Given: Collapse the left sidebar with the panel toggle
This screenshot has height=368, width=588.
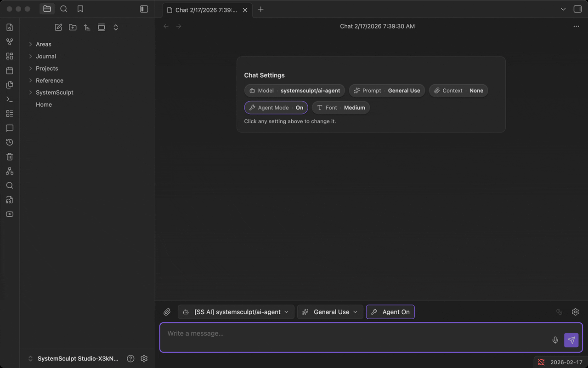Looking at the screenshot, I should tap(144, 8).
